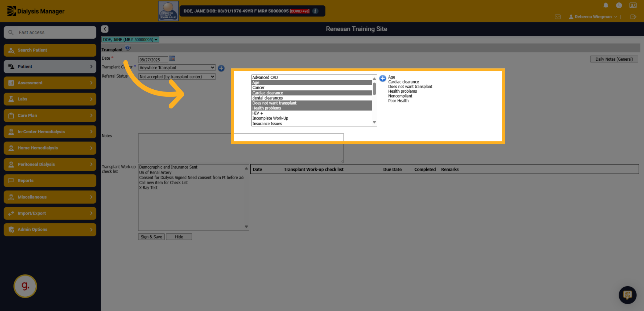This screenshot has height=311, width=644.
Task: Open the Reports sidebar item
Action: point(50,181)
